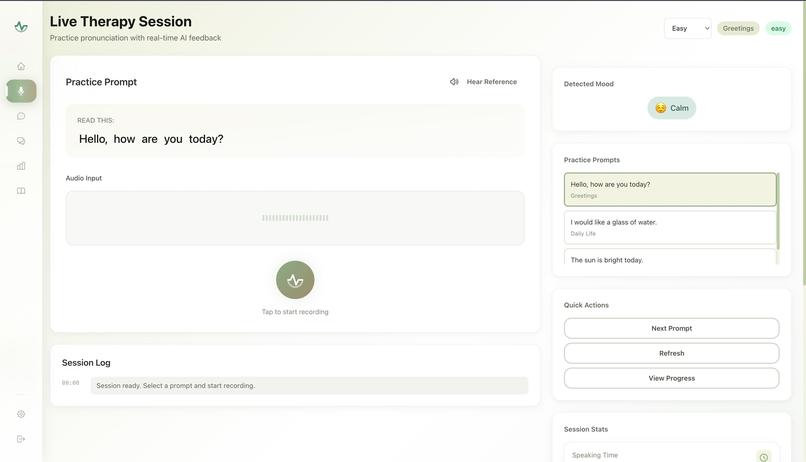Open the Easy difficulty dropdown

coord(688,28)
